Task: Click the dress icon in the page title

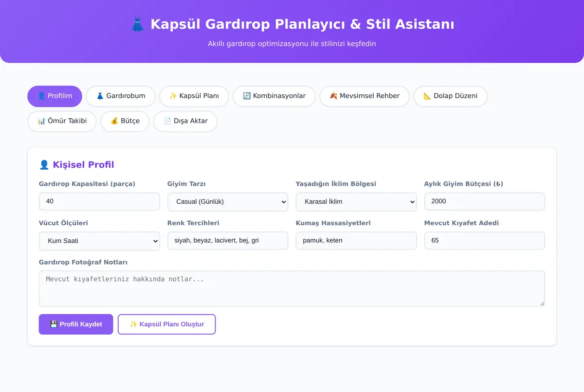Action: pos(138,24)
